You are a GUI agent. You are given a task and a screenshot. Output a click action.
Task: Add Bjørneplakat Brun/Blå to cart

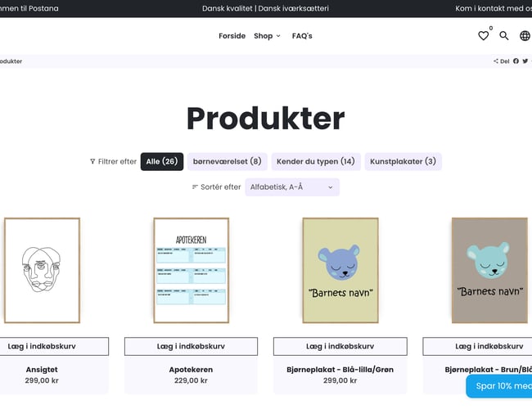point(477,346)
